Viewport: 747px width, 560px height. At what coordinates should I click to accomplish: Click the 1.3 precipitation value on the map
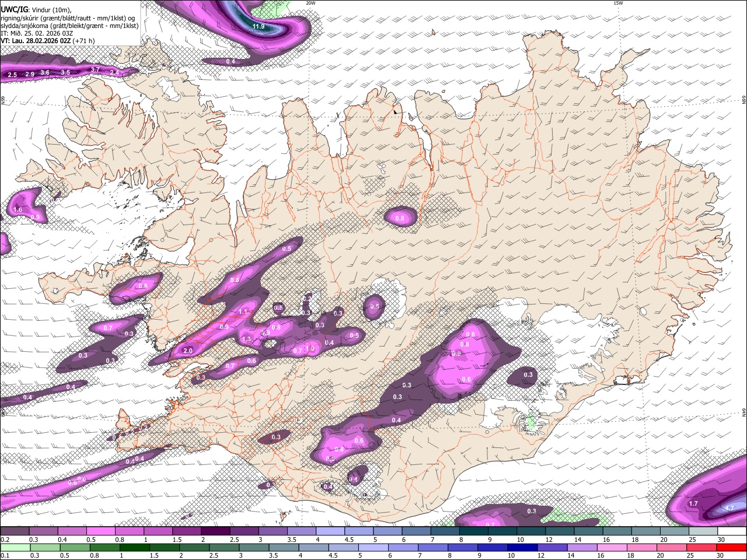[246, 339]
